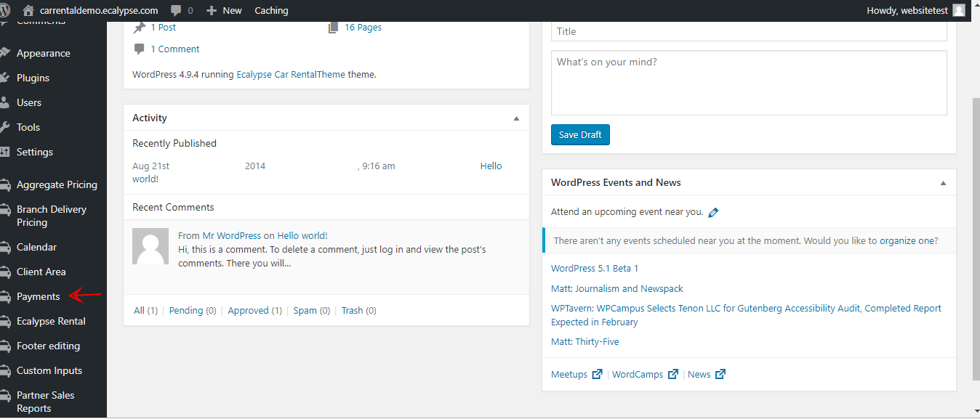Click the Title input field
This screenshot has height=419, width=980.
tap(749, 31)
